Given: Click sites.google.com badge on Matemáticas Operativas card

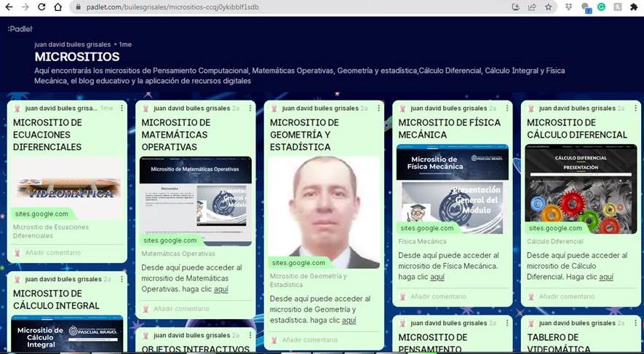Looking at the screenshot, I should (x=171, y=240).
